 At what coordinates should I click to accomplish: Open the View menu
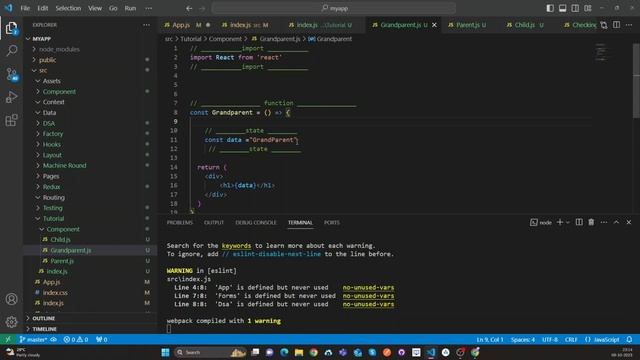point(95,8)
